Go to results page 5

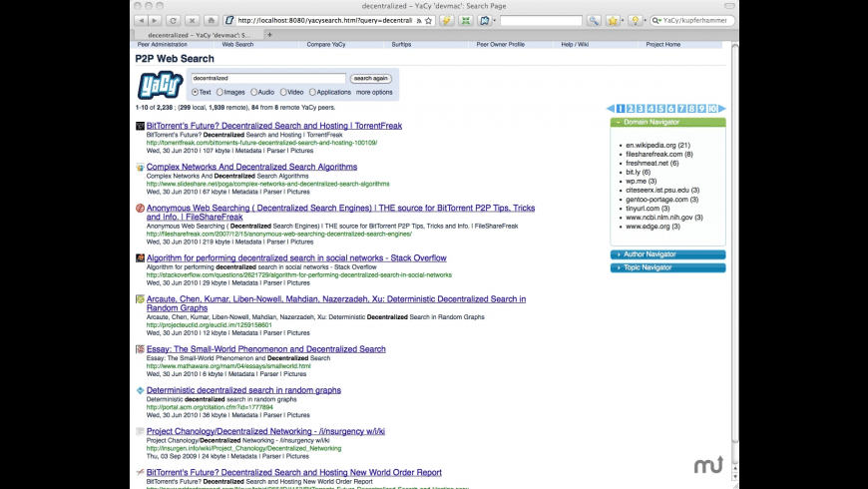pyautogui.click(x=660, y=109)
